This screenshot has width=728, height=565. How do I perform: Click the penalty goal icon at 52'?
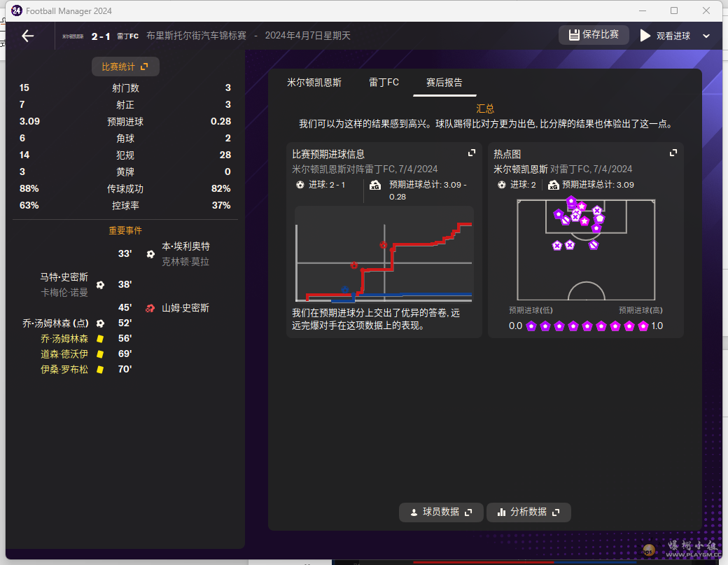(x=100, y=323)
